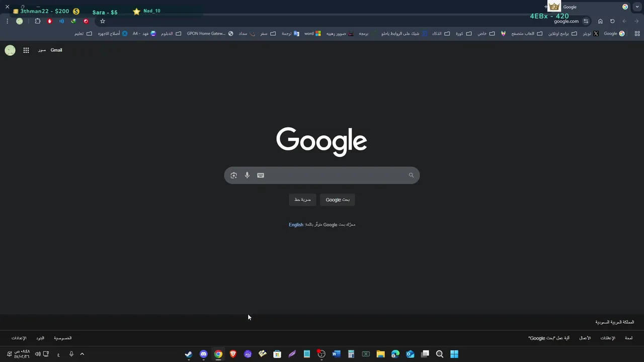
Task: Open the البنود terms footer link
Action: (40, 338)
